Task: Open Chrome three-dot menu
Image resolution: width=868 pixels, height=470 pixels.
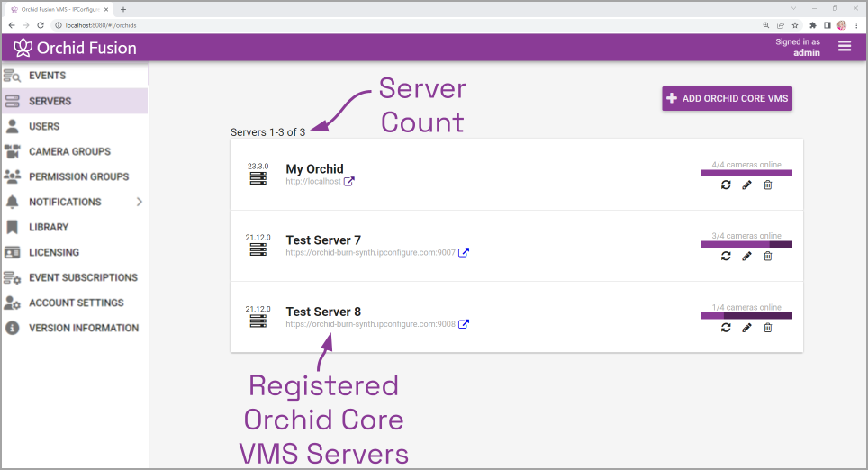Action: [856, 25]
